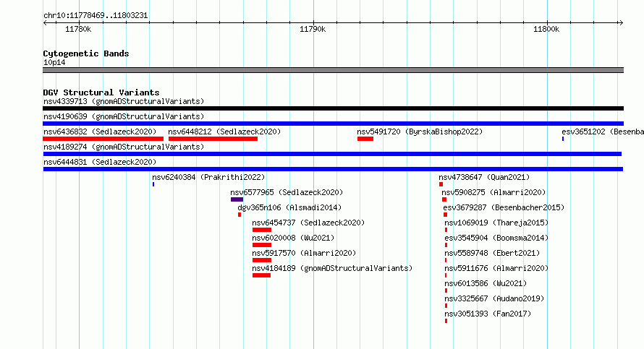Viewport: 644px width, 349px height.
Task: Open the nsv6448212 Sedlazeck2020 label
Action: point(224,132)
